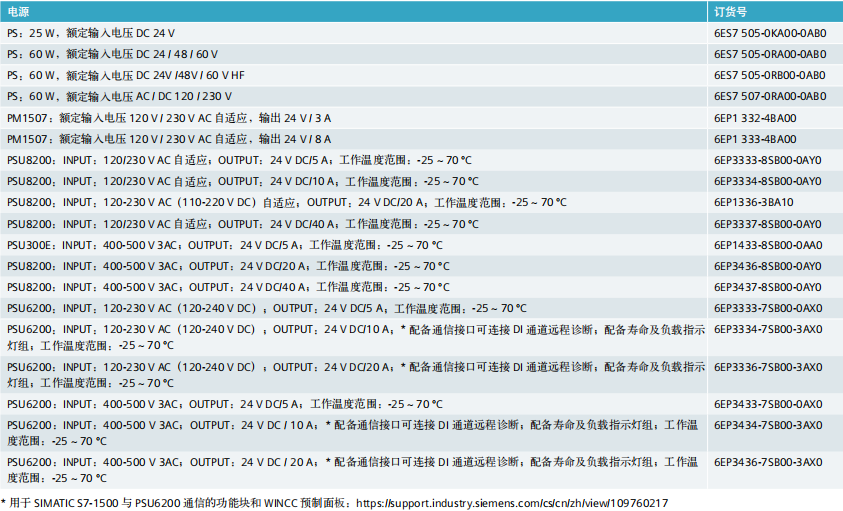This screenshot has height=511, width=843.
Task: Click PSU8200 120/230 V AC 24 V DC/5 A description
Action: coord(239,160)
